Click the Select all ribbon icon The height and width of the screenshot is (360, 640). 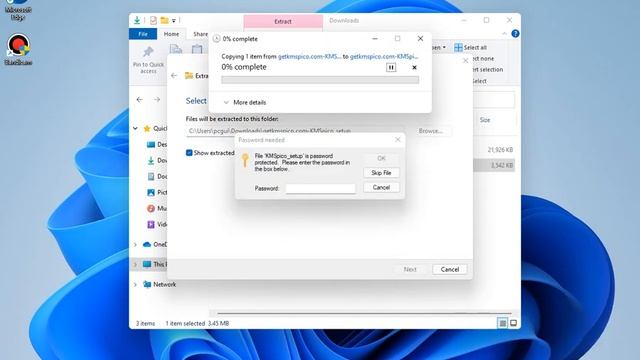click(x=458, y=47)
